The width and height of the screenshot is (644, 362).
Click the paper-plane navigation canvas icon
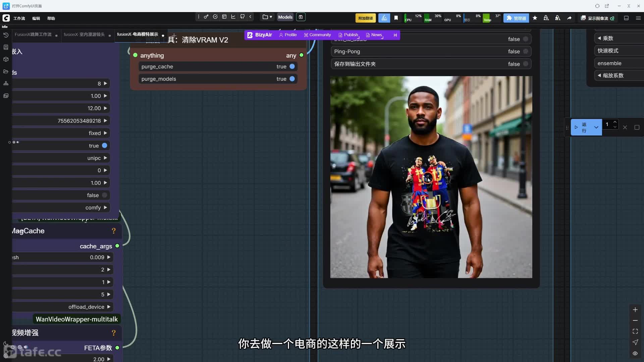pos(635,342)
